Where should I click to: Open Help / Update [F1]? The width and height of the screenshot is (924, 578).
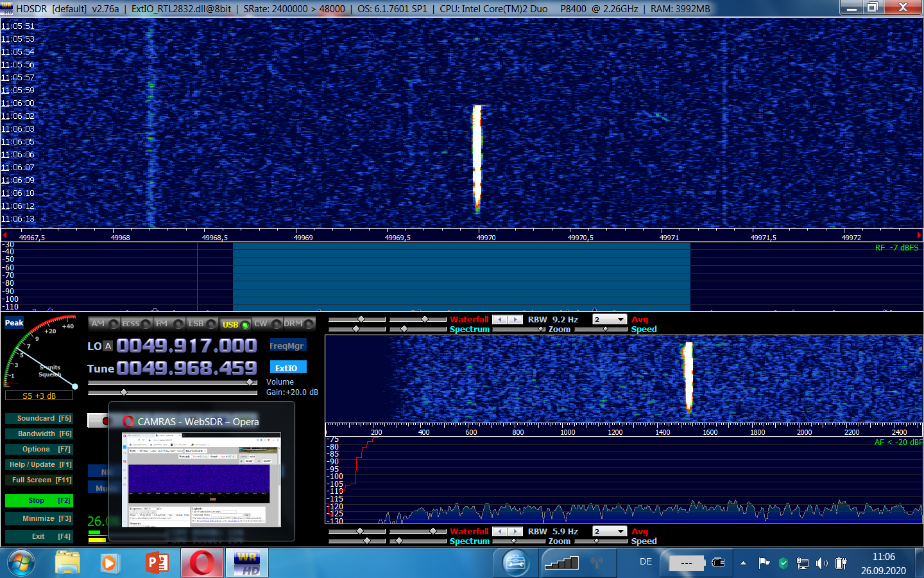pyautogui.click(x=38, y=464)
